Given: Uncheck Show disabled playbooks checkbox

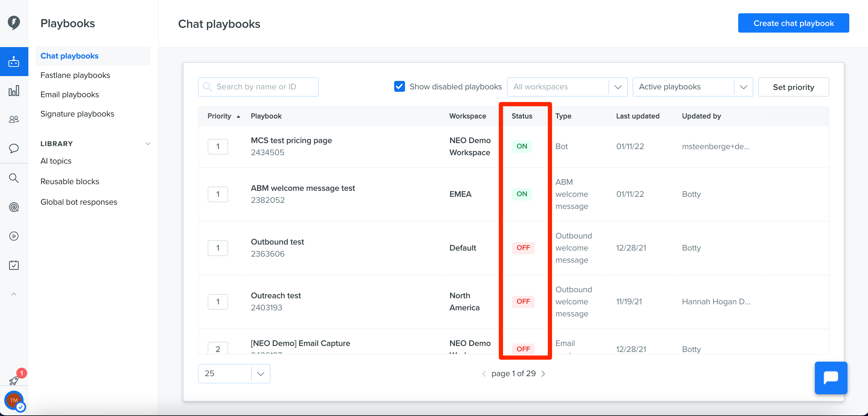Looking at the screenshot, I should coord(399,87).
